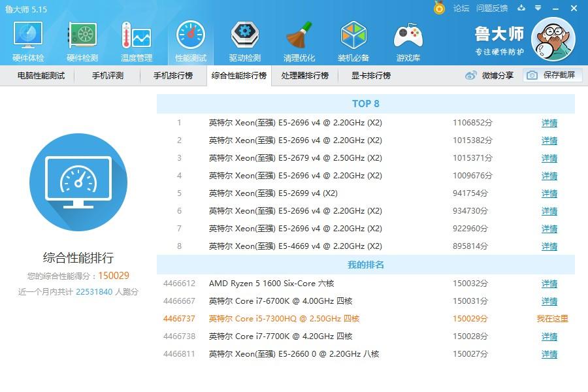Open the 硬件体检 section
Screen dimensions: 588x392
[x=27, y=39]
